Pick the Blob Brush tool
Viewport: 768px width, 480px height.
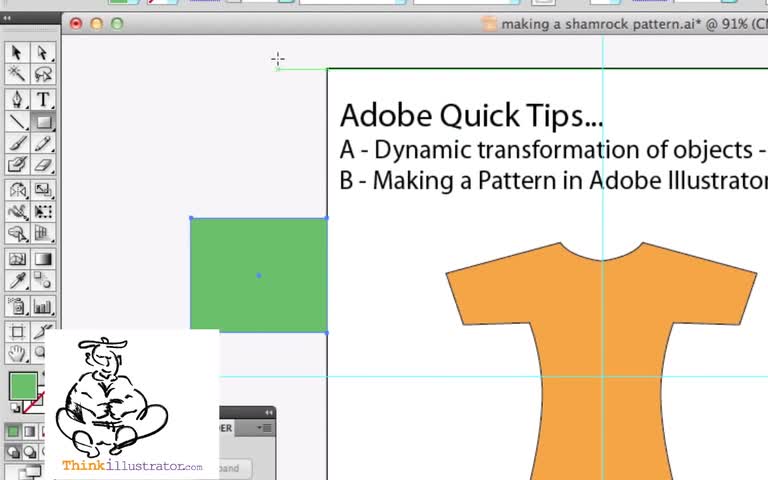(17, 165)
